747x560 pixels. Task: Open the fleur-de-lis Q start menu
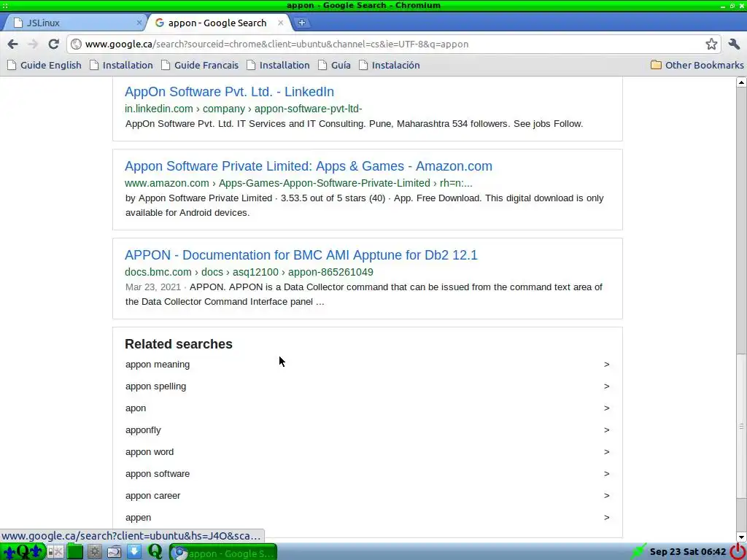(x=23, y=552)
